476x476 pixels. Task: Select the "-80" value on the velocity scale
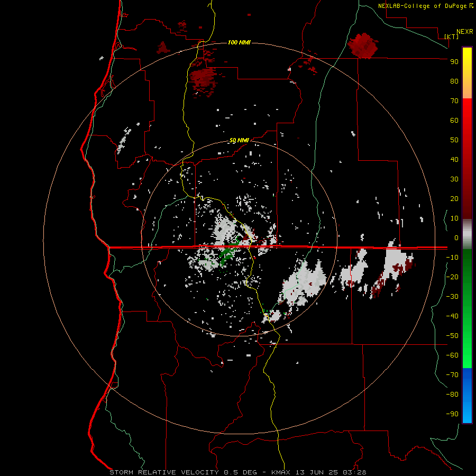(452, 395)
